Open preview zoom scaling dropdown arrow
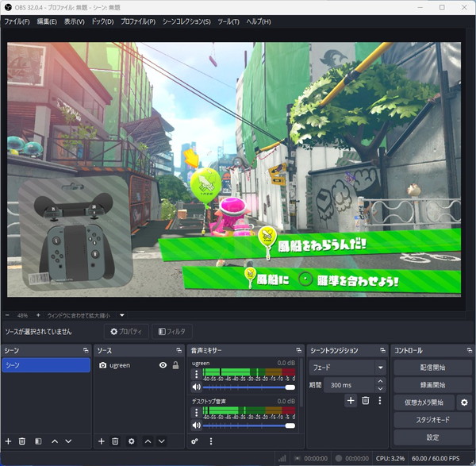476x466 pixels. click(x=123, y=315)
